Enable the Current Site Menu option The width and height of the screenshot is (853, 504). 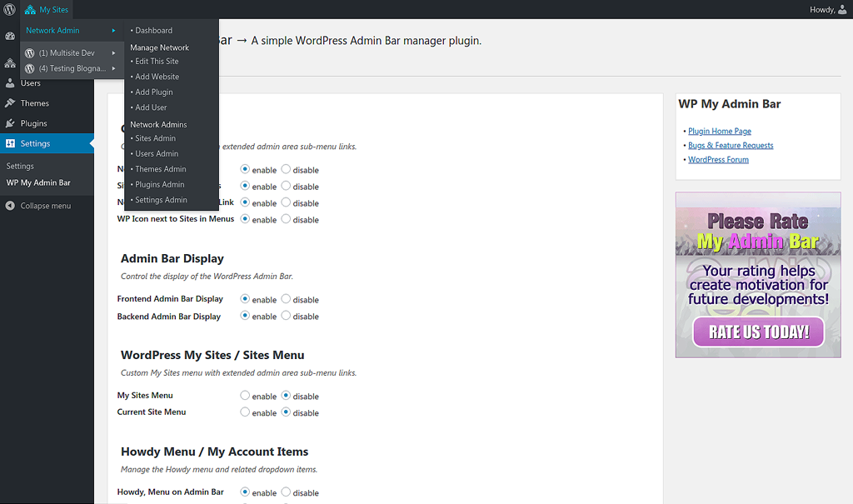click(245, 412)
